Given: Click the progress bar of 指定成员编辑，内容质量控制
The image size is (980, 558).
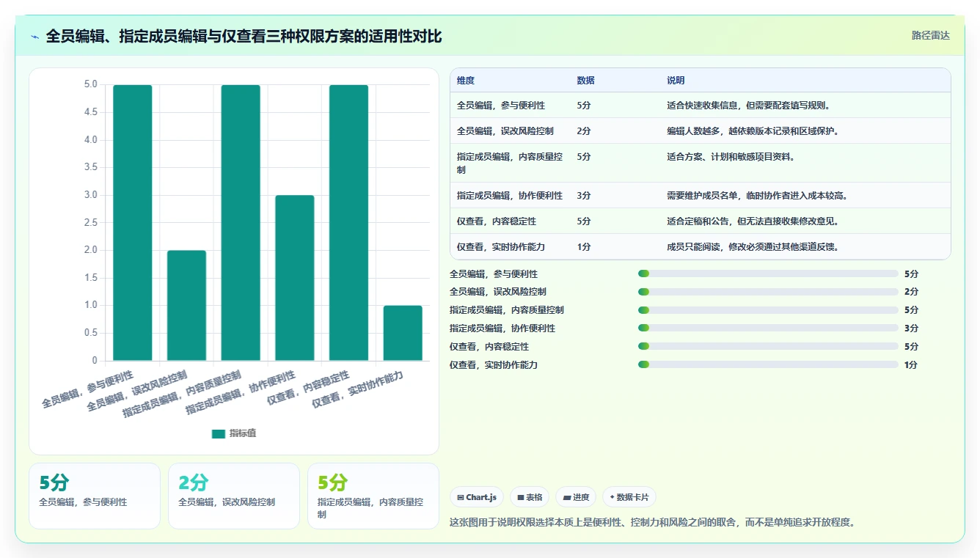Looking at the screenshot, I should pos(768,310).
